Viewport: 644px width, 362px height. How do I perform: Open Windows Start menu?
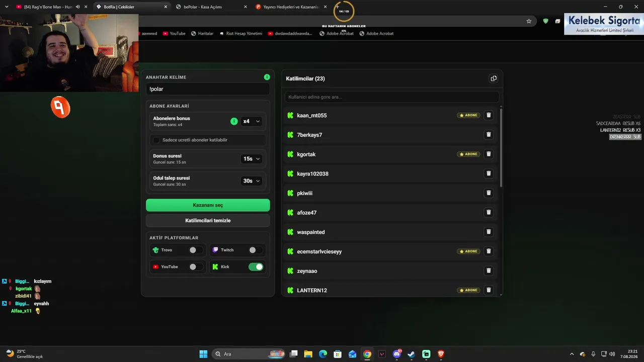point(203,354)
